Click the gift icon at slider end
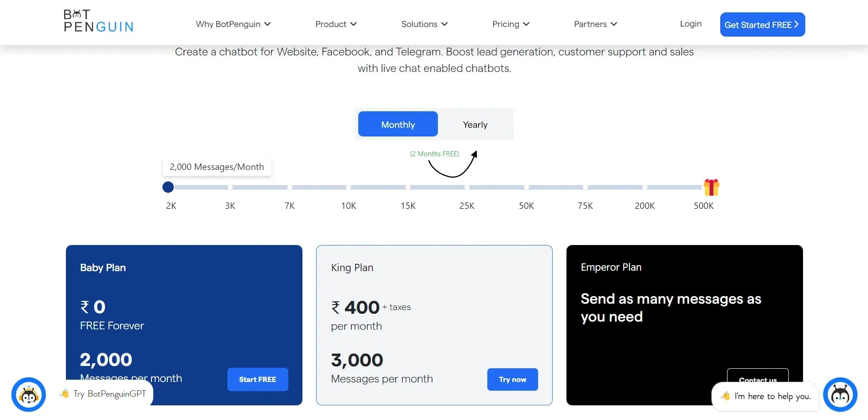The image size is (868, 420). (712, 187)
